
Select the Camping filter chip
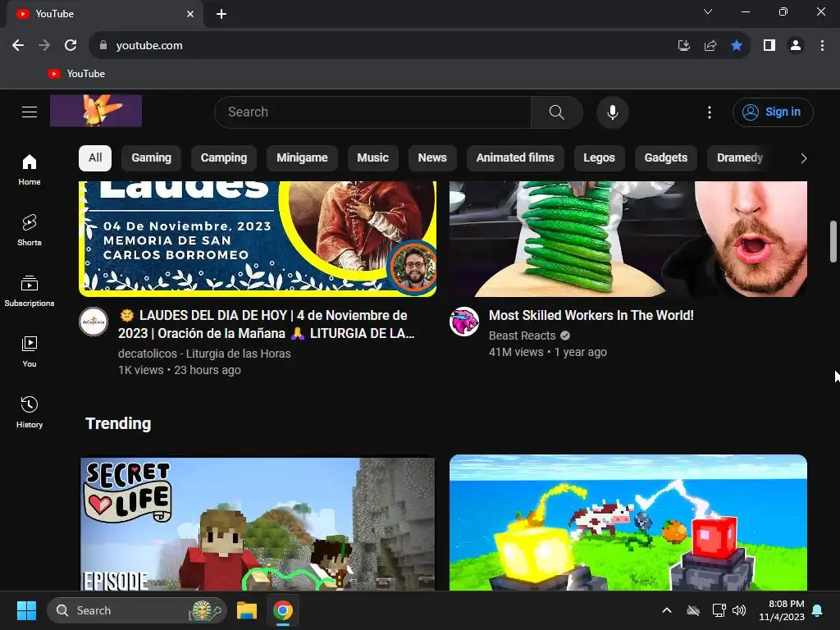(224, 158)
